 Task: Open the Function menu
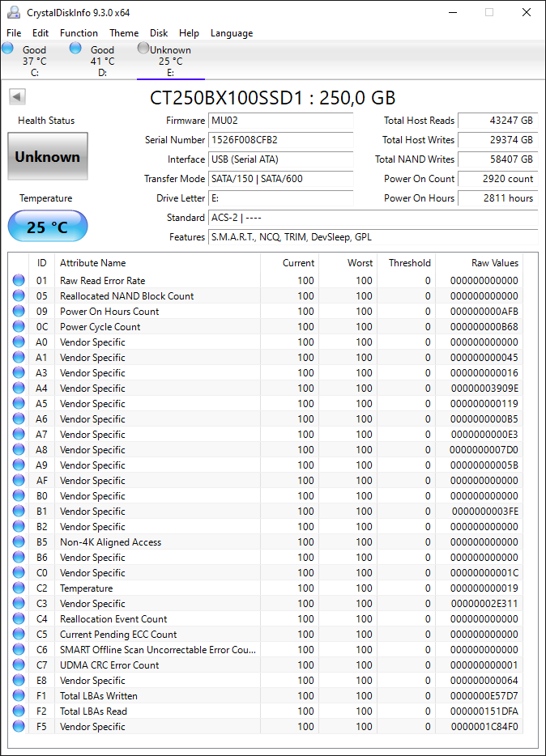coord(79,33)
